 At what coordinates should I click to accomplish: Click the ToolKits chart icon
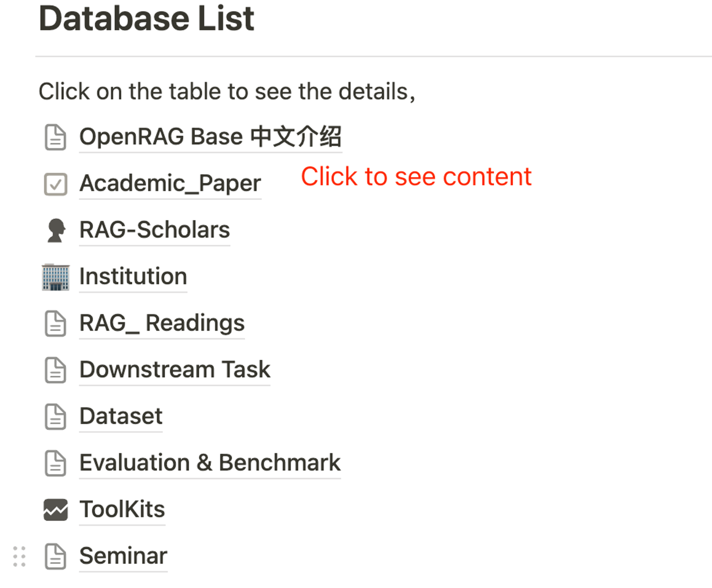click(x=57, y=508)
